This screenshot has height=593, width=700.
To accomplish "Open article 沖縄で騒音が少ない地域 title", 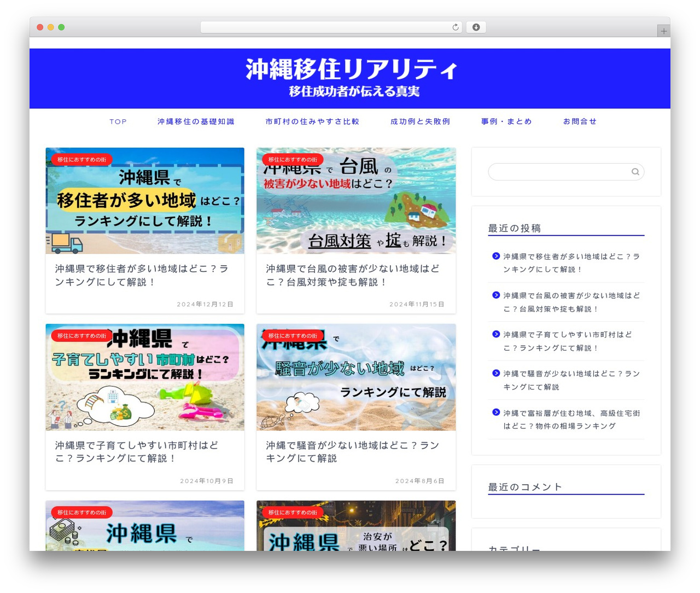I will coord(353,452).
